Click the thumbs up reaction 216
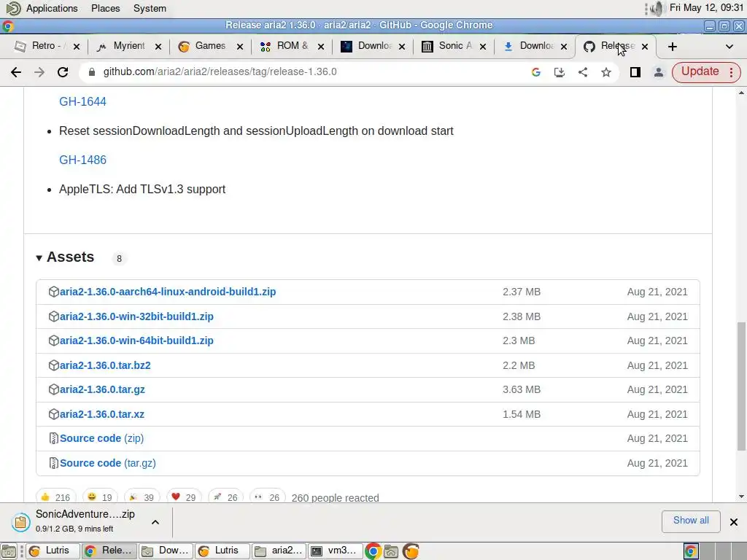Screen dimensions: 747x560 tap(55, 497)
